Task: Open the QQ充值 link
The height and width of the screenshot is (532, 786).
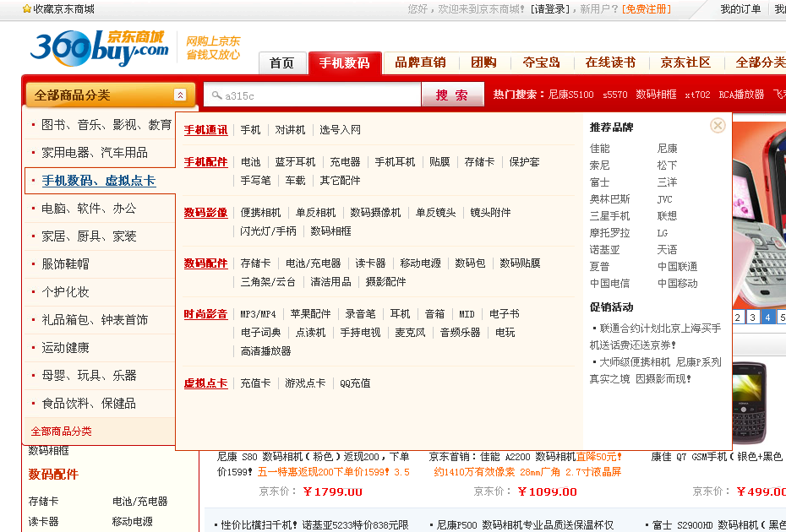Action: 356,383
